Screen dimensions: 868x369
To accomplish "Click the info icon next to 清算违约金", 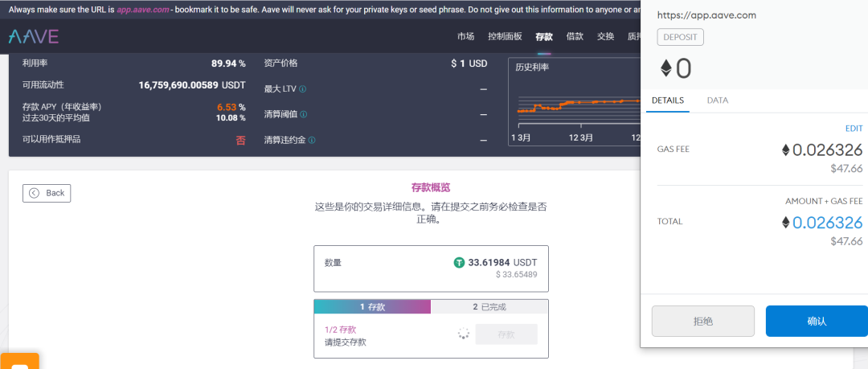I will click(312, 140).
